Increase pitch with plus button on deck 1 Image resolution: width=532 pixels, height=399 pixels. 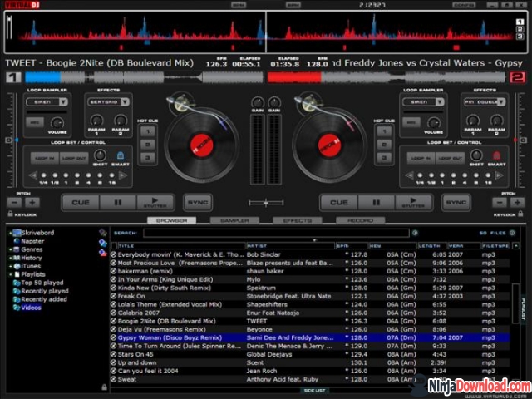point(32,203)
